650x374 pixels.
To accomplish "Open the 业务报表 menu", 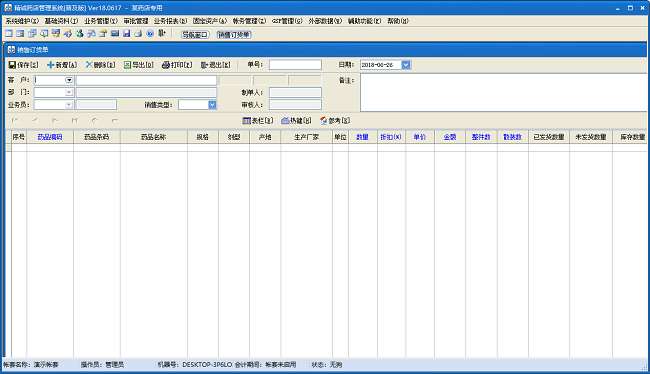I will click(x=170, y=21).
